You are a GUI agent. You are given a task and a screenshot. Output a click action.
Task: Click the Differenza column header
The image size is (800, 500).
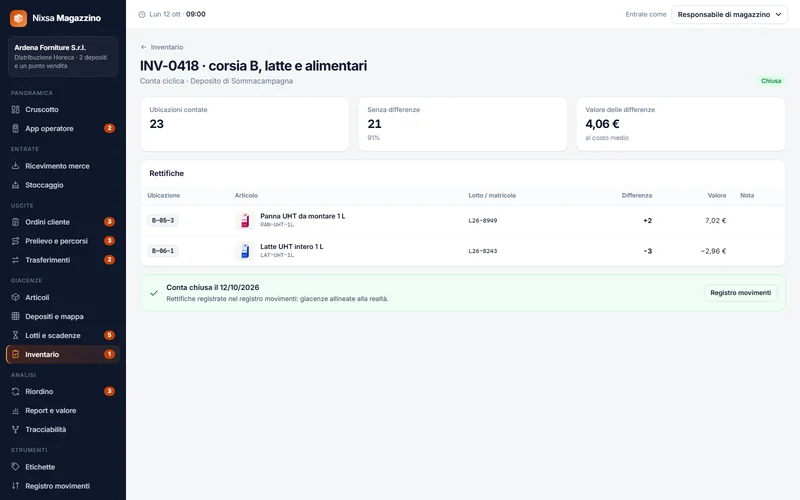636,195
